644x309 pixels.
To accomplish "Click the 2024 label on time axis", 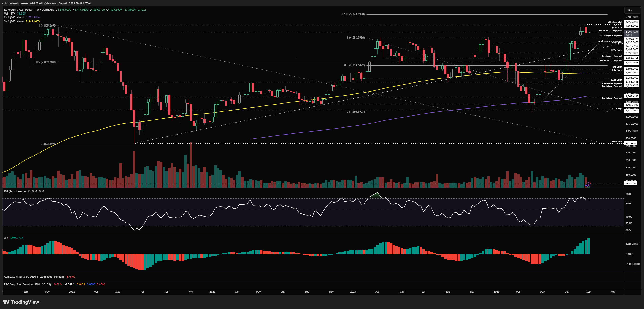I will [353, 292].
